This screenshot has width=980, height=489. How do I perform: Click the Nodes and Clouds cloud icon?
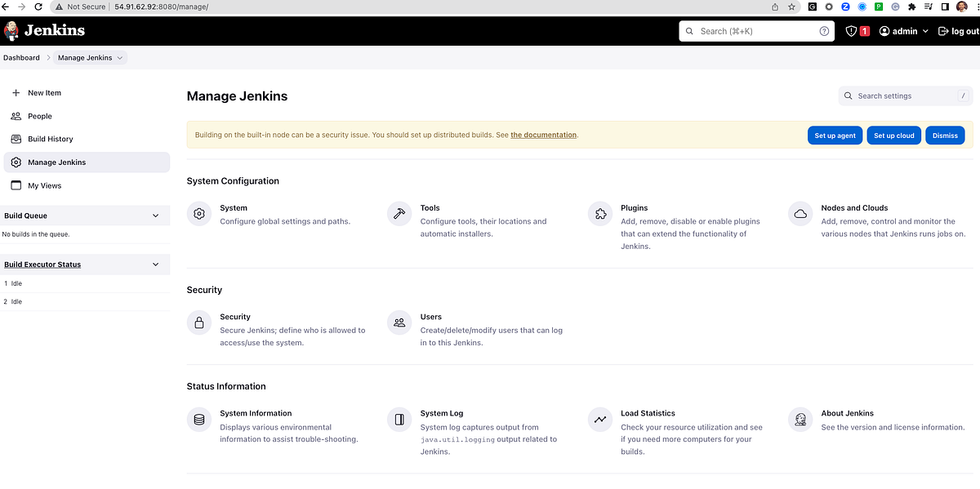(800, 213)
